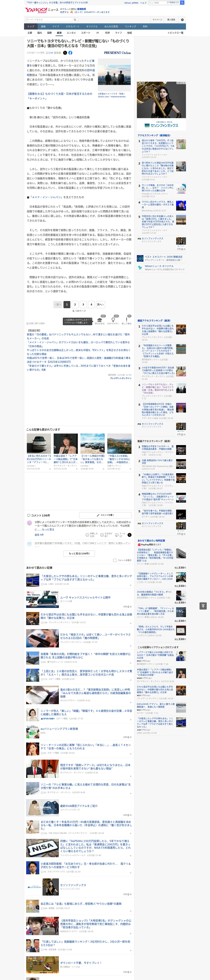Open the スポーツ category tab

point(86,33)
